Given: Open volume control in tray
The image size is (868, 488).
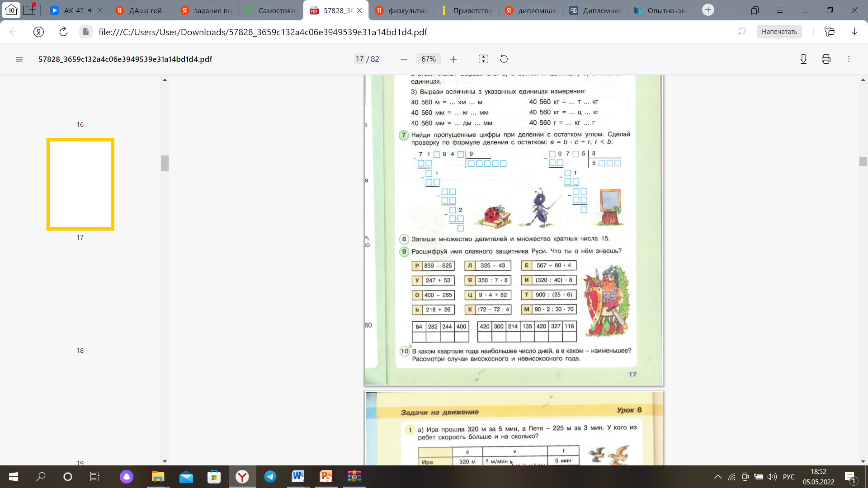Looking at the screenshot, I should point(772,477).
